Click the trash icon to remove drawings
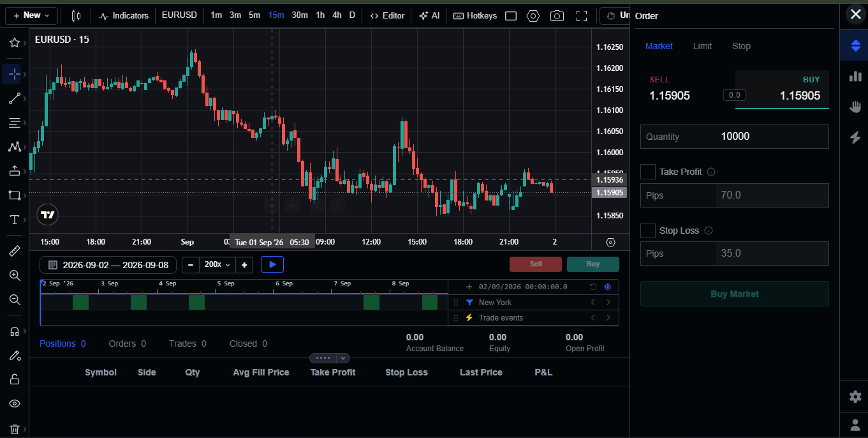 [14, 429]
